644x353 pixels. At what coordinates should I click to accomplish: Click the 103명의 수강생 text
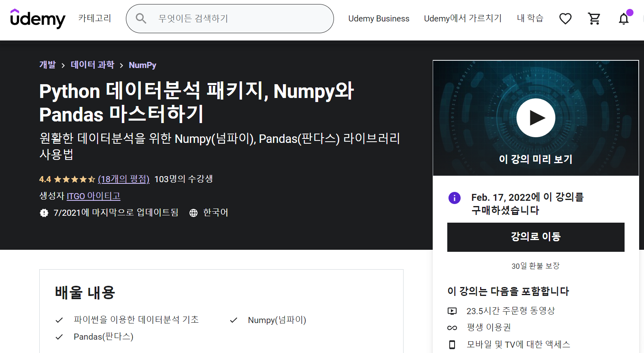click(x=184, y=179)
